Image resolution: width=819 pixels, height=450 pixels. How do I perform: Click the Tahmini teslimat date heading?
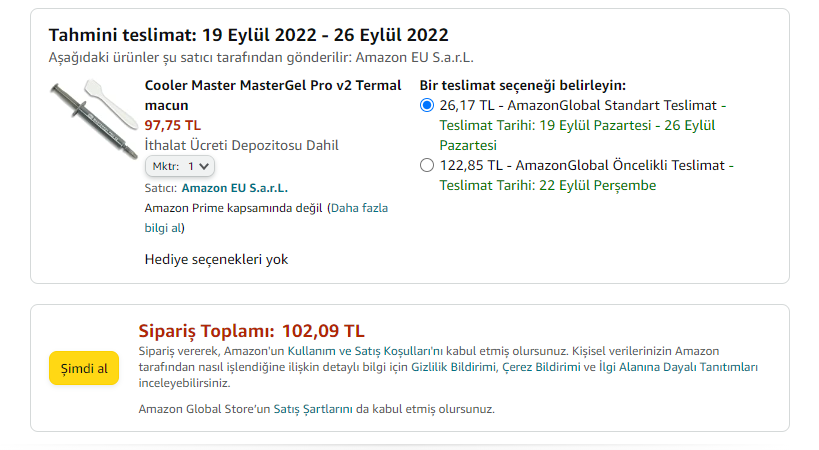(x=248, y=36)
